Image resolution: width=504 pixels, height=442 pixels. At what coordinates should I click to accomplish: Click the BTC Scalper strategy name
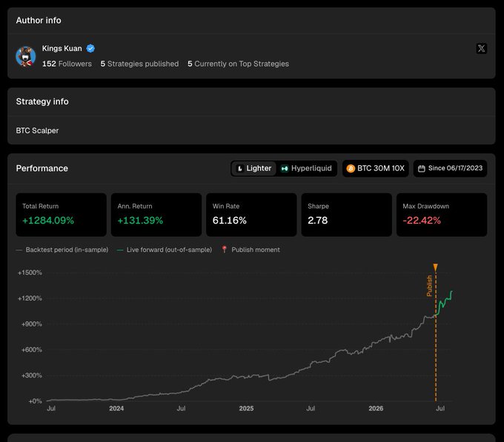click(x=37, y=130)
